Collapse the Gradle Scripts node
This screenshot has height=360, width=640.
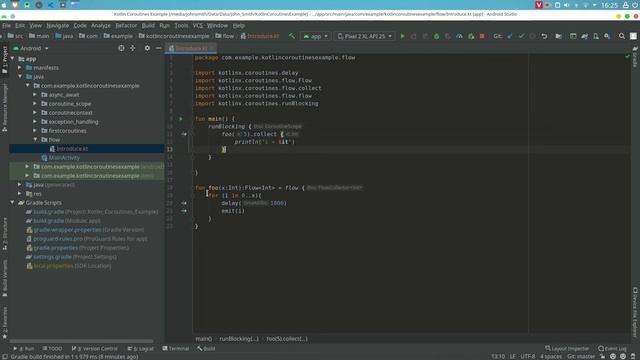12,202
